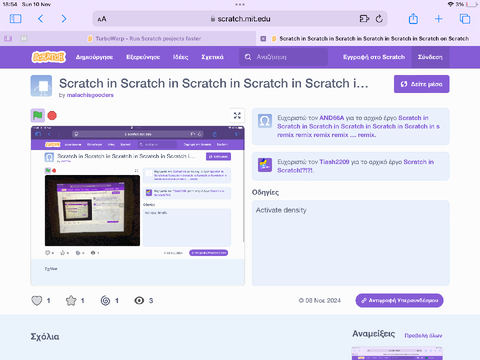Image resolution: width=480 pixels, height=360 pixels.
Task: Click the battery status icon
Action: tap(472, 4)
